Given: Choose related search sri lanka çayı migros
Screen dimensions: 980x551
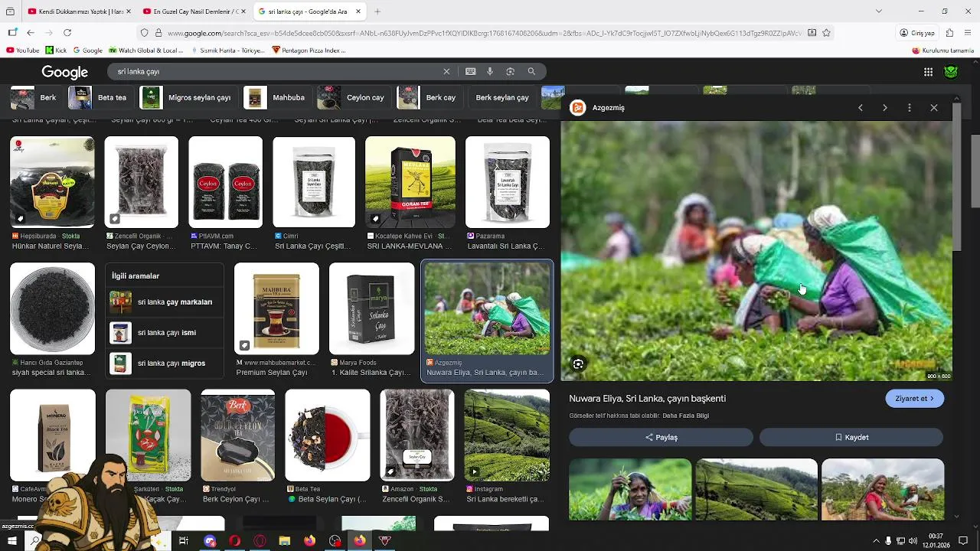Looking at the screenshot, I should 166,364.
